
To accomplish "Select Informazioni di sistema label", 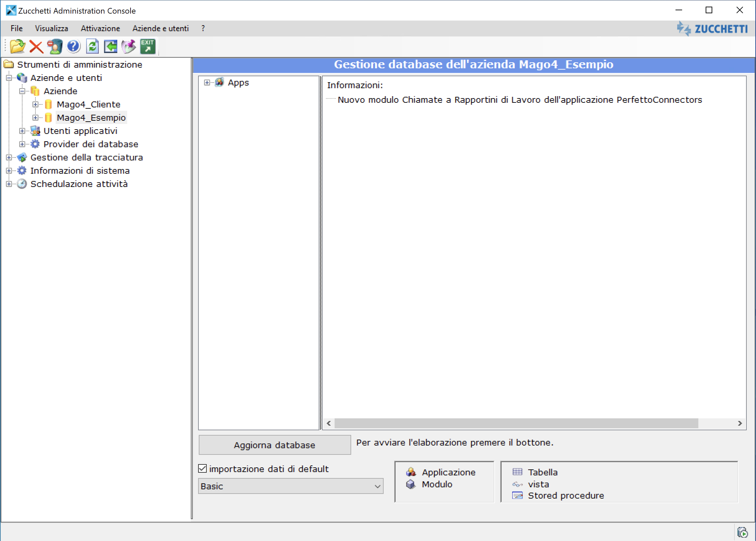I will click(80, 171).
